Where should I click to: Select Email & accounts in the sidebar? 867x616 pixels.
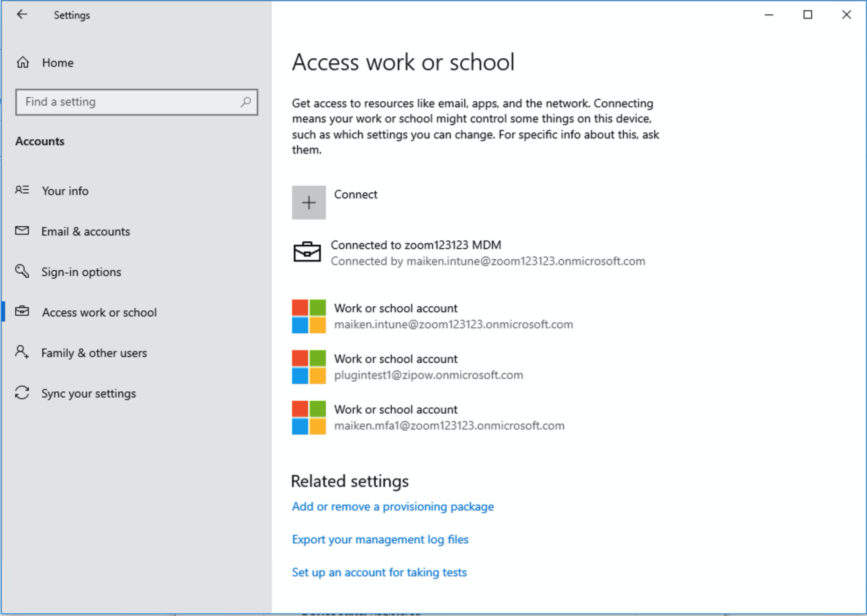pos(85,231)
